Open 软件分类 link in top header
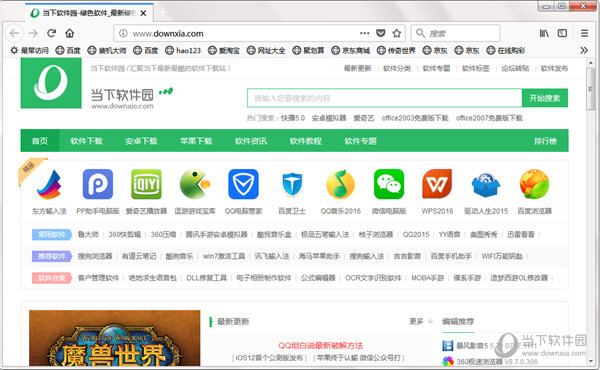The height and width of the screenshot is (370, 600). pyautogui.click(x=397, y=68)
